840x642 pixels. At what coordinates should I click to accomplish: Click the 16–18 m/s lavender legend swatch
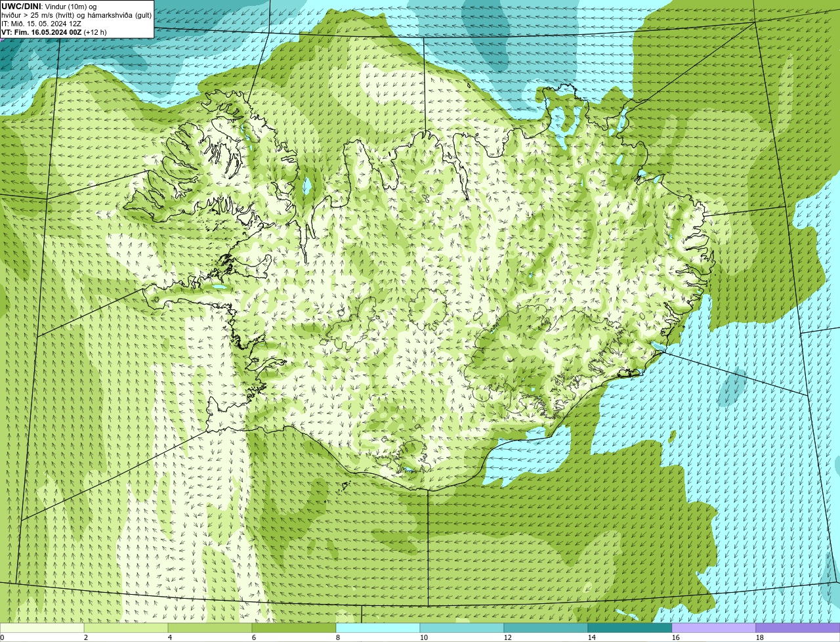(x=714, y=628)
